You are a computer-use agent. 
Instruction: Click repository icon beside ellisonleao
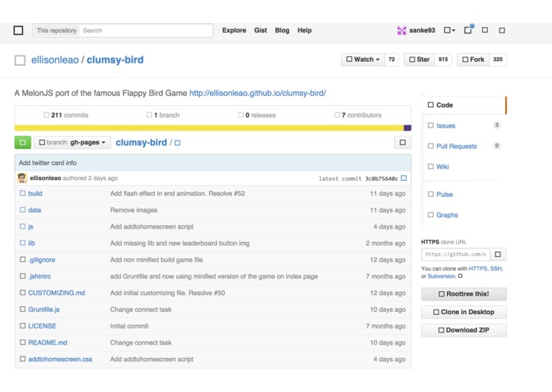pos(20,60)
